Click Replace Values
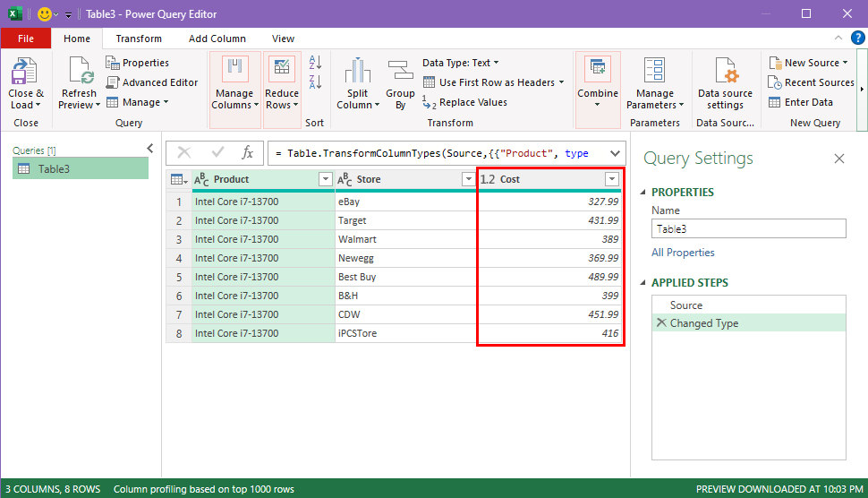The image size is (868, 498). point(465,102)
